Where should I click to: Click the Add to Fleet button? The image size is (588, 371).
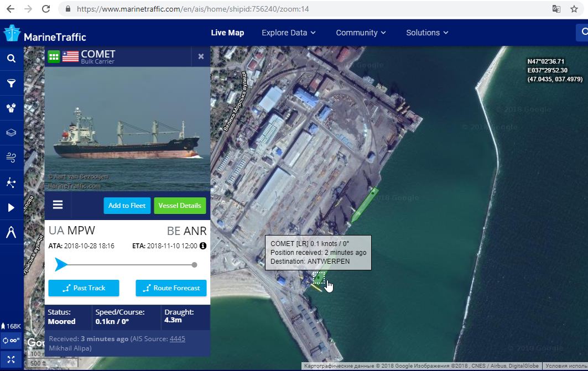[127, 206]
